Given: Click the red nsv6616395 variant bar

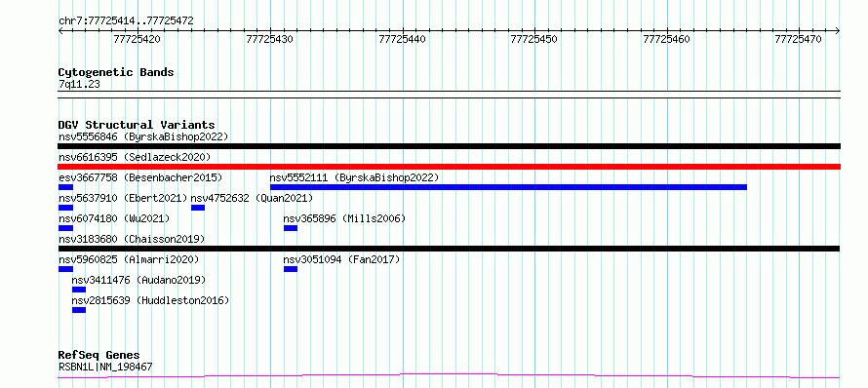Looking at the screenshot, I should pyautogui.click(x=449, y=167).
